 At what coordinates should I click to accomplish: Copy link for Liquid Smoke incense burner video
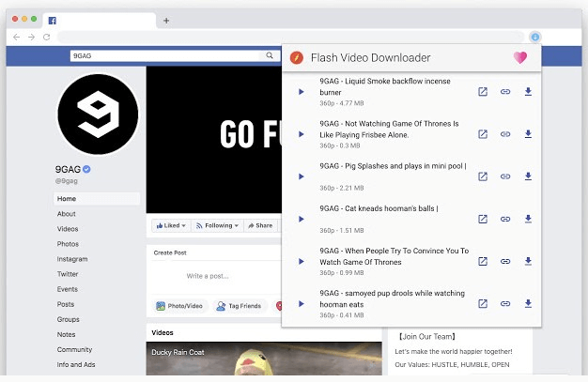pos(505,91)
